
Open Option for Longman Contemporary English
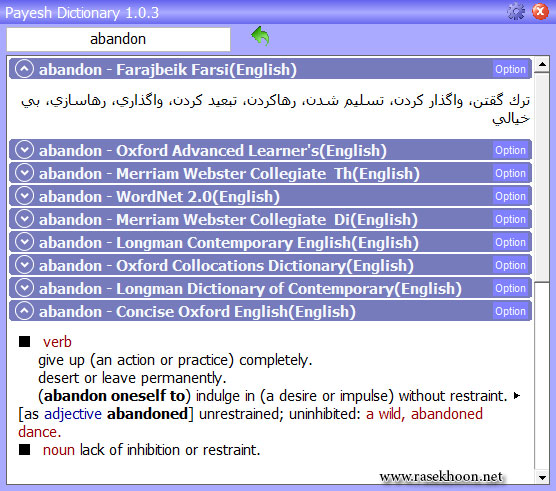[510, 242]
